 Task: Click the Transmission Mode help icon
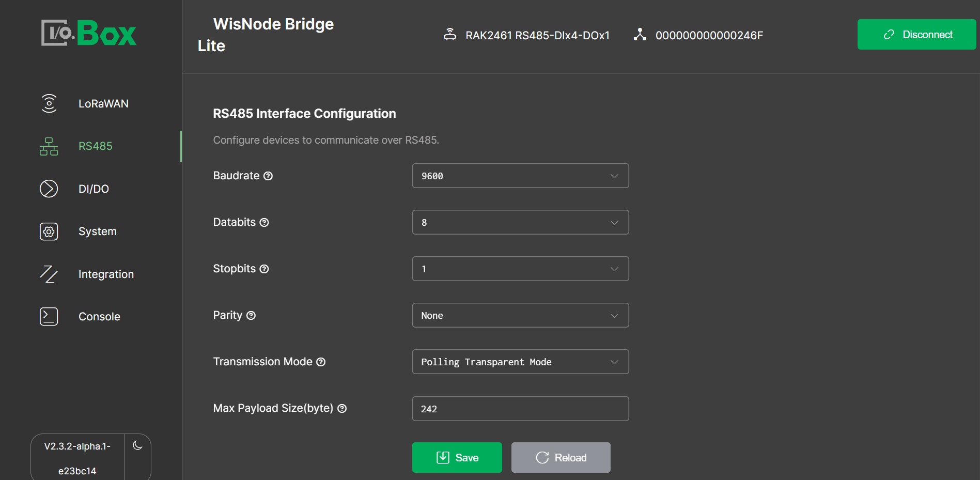pyautogui.click(x=321, y=362)
